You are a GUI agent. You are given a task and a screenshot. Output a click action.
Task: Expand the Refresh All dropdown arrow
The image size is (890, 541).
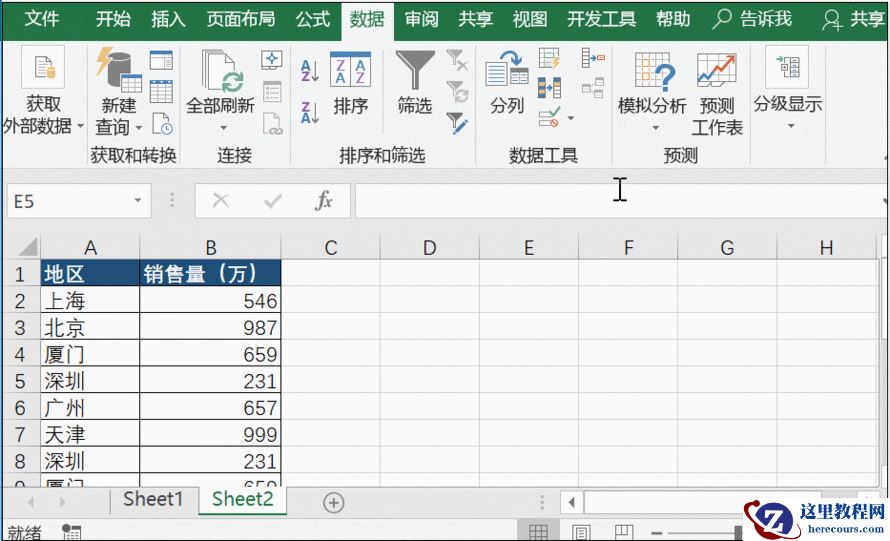pos(223,128)
